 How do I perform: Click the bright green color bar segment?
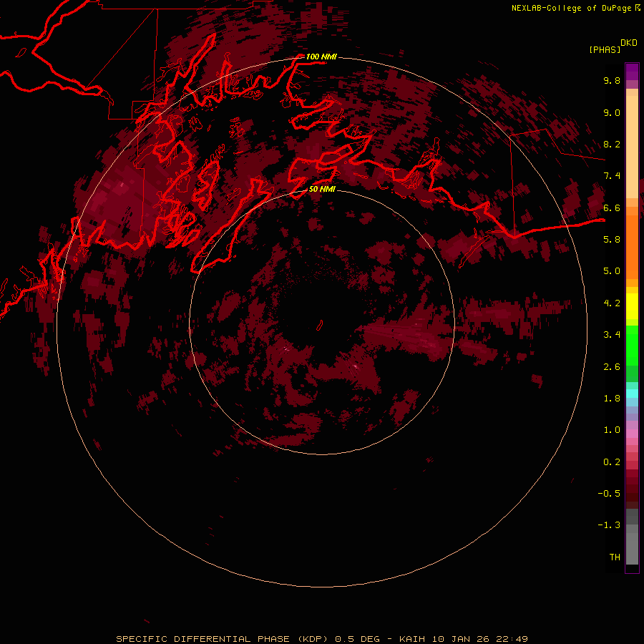pos(632,345)
